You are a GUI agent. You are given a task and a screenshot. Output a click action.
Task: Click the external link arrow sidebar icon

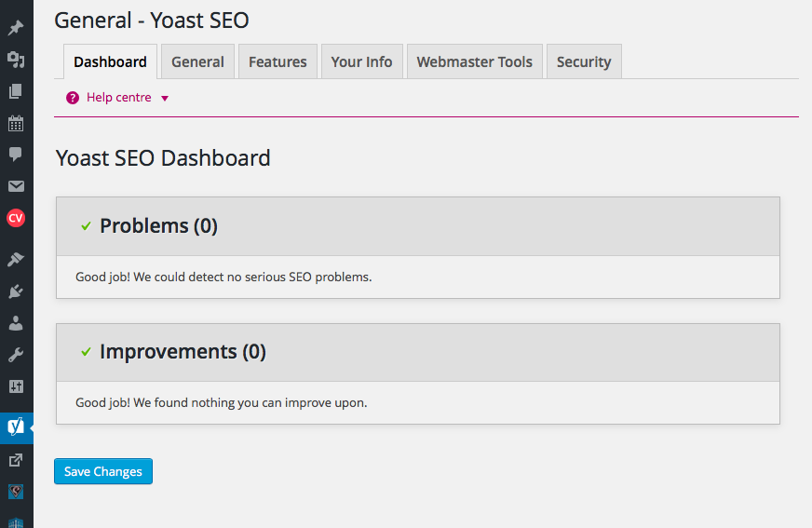[16, 460]
